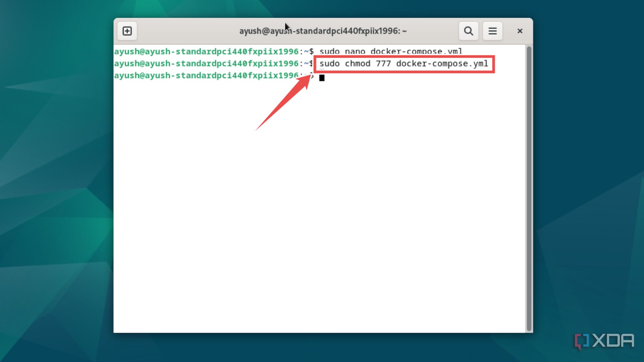This screenshot has height=362, width=644.
Task: Open the hamburger menu
Action: 492,31
